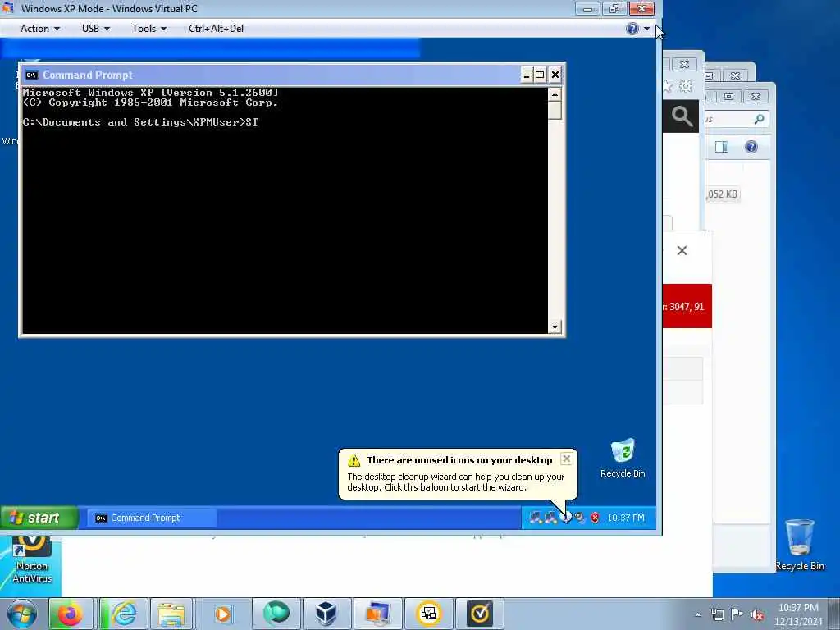
Task: Open VirtualBox from the taskbar
Action: 326,614
